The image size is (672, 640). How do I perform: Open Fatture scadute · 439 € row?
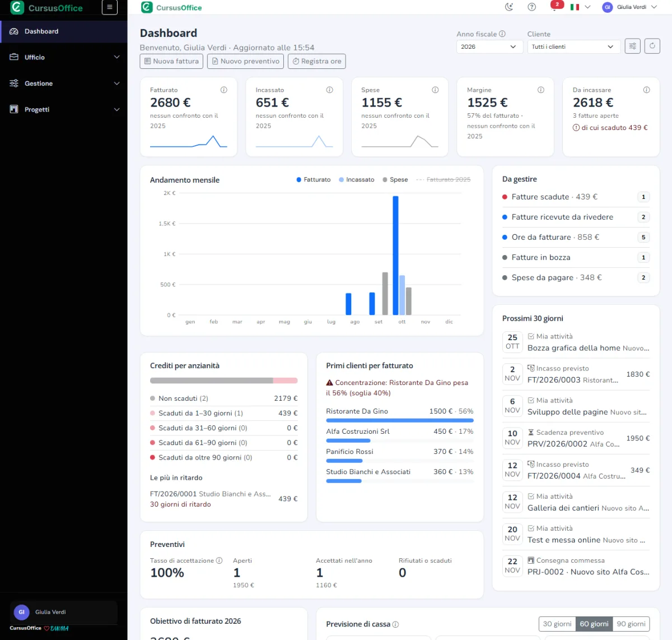576,197
